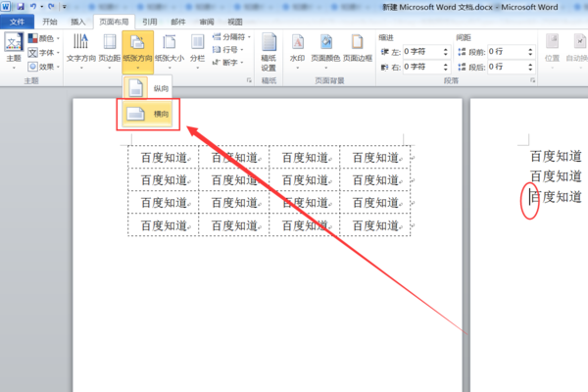Click the Word application icon in title bar
The width and height of the screenshot is (588, 392).
[6, 7]
